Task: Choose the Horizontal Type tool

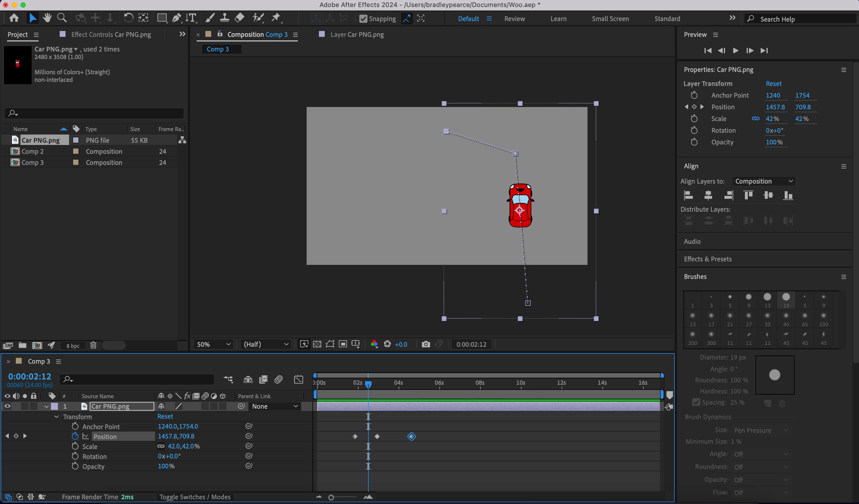Action: (x=191, y=18)
